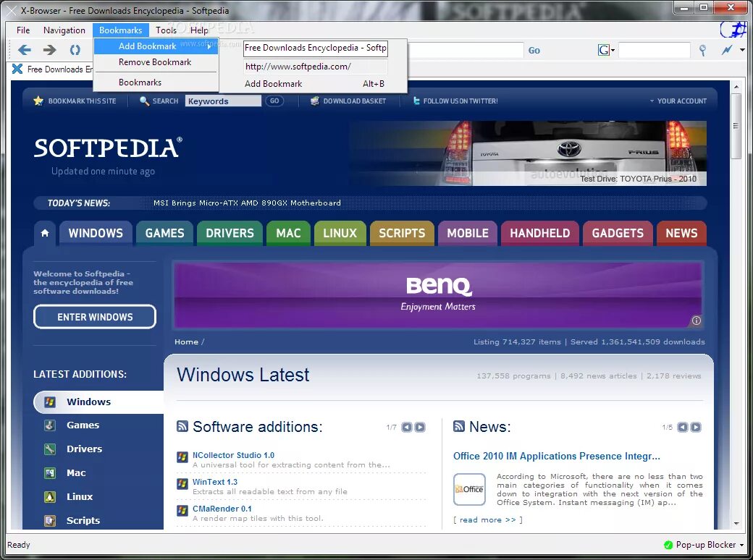This screenshot has height=560, width=753.
Task: Click the magnifier icon next to SEARCH
Action: point(144,101)
